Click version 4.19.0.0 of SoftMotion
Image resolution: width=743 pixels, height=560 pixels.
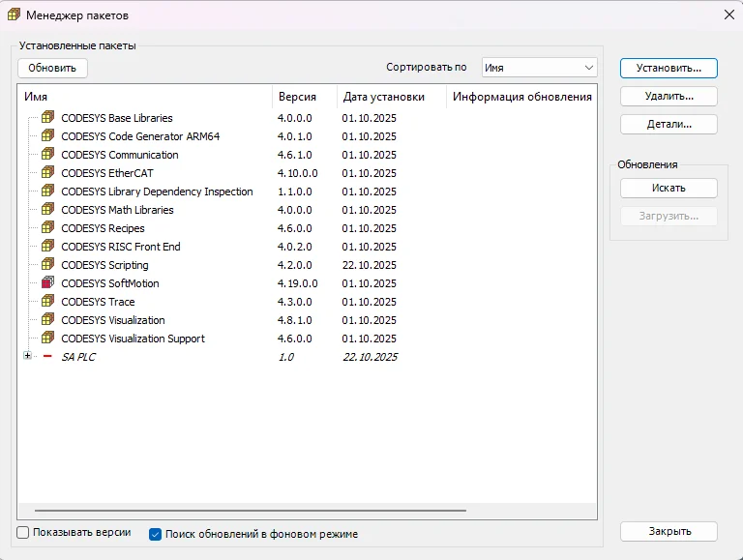point(298,283)
